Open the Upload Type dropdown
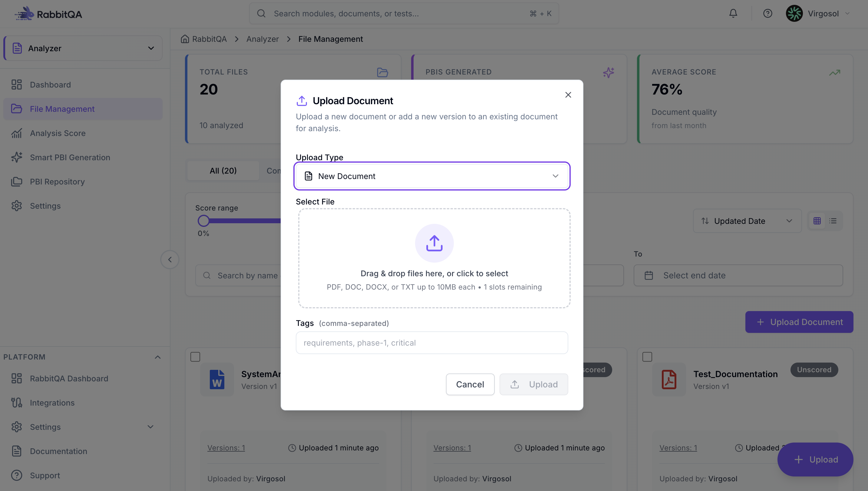868x491 pixels. [x=432, y=176]
